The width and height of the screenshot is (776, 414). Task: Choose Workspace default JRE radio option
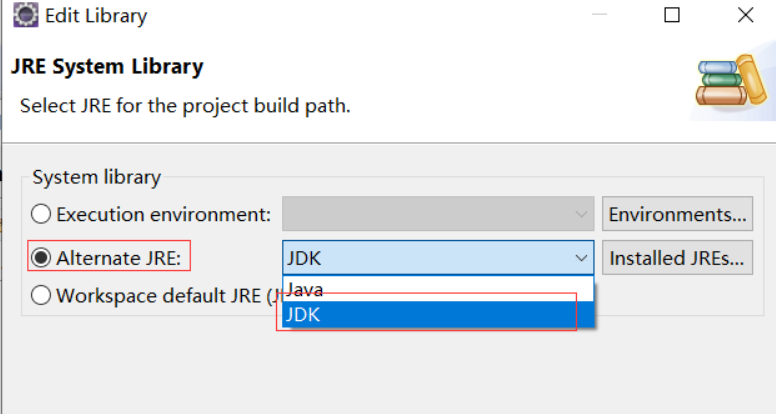point(41,295)
